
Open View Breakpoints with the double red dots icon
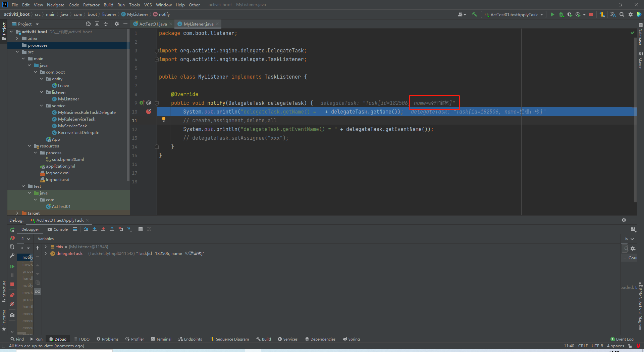pos(12,295)
